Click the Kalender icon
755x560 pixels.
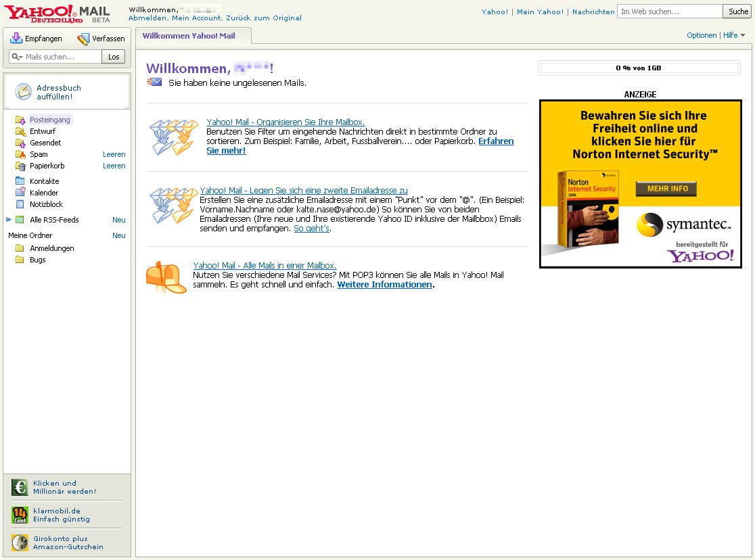[x=20, y=193]
